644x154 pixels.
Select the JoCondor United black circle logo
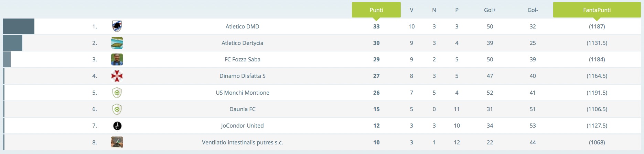[x=117, y=126]
